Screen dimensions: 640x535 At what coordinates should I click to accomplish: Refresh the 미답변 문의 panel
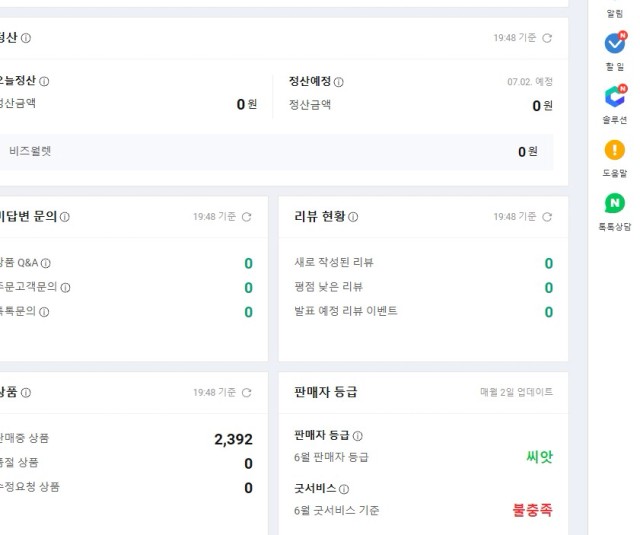tap(247, 217)
